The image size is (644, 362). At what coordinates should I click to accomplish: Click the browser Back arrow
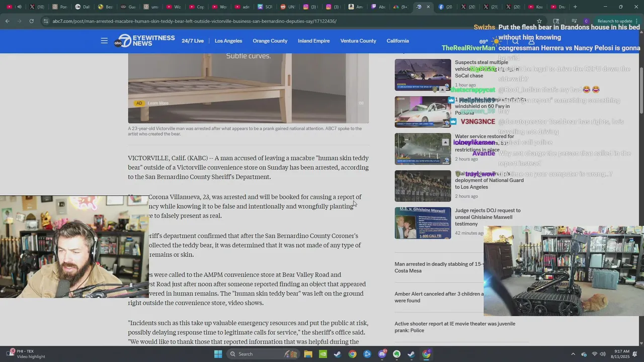pos(7,21)
